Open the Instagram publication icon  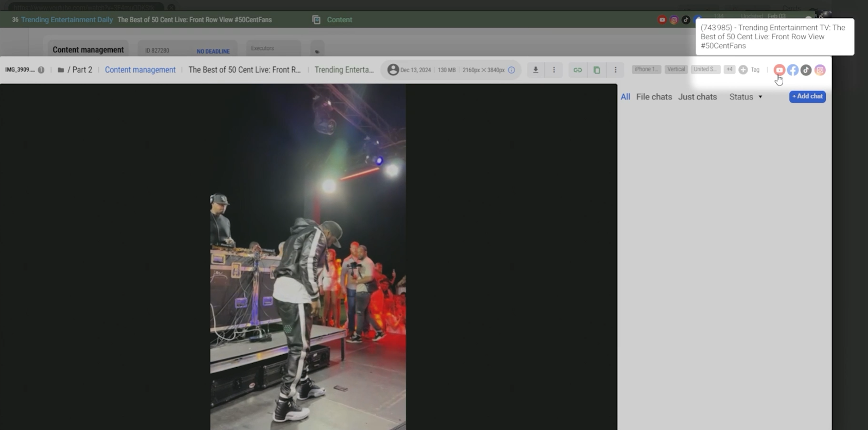click(820, 70)
